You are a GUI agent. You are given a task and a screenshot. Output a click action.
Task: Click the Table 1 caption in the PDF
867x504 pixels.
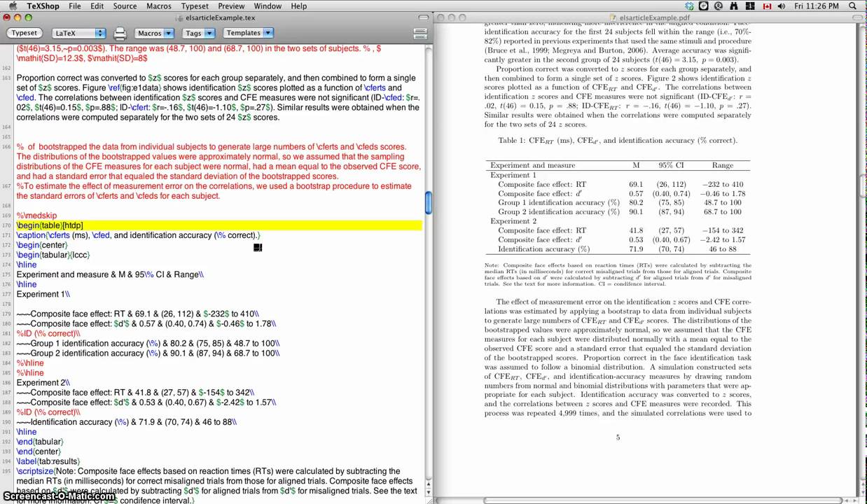[618, 141]
